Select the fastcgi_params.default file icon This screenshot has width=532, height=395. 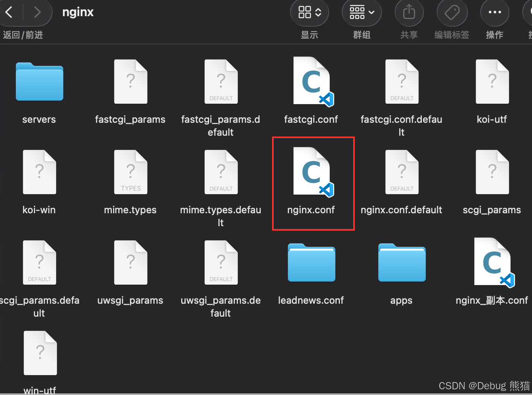click(x=221, y=82)
